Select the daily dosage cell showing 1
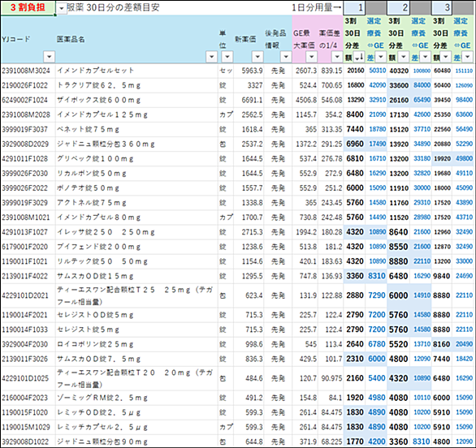Image resolution: width=476 pixels, height=448 pixels. (354, 7)
